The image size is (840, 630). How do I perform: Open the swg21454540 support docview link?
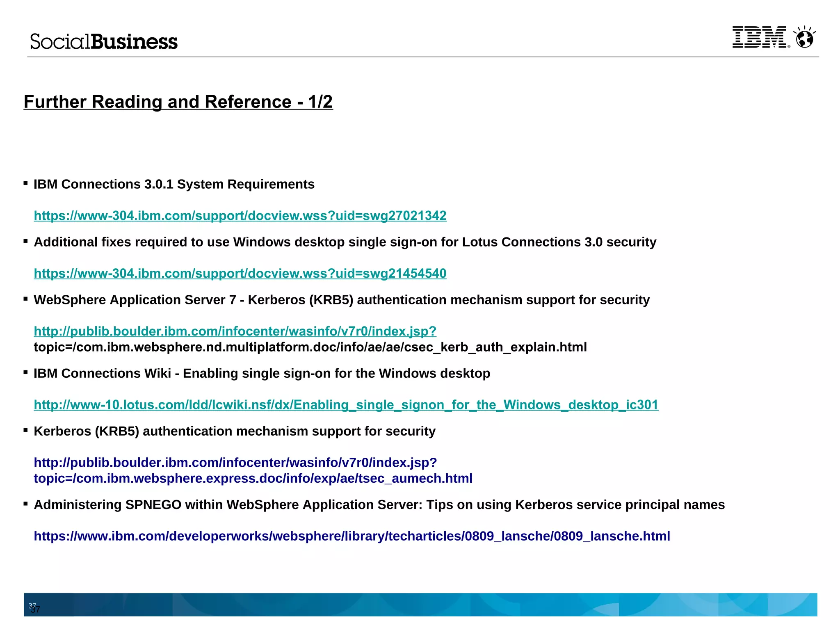pyautogui.click(x=240, y=274)
